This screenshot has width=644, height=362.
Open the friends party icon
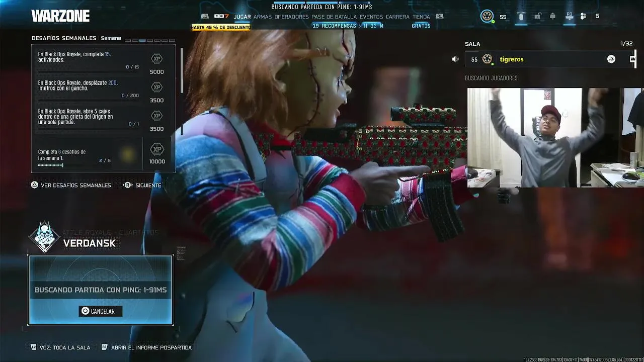pyautogui.click(x=583, y=17)
